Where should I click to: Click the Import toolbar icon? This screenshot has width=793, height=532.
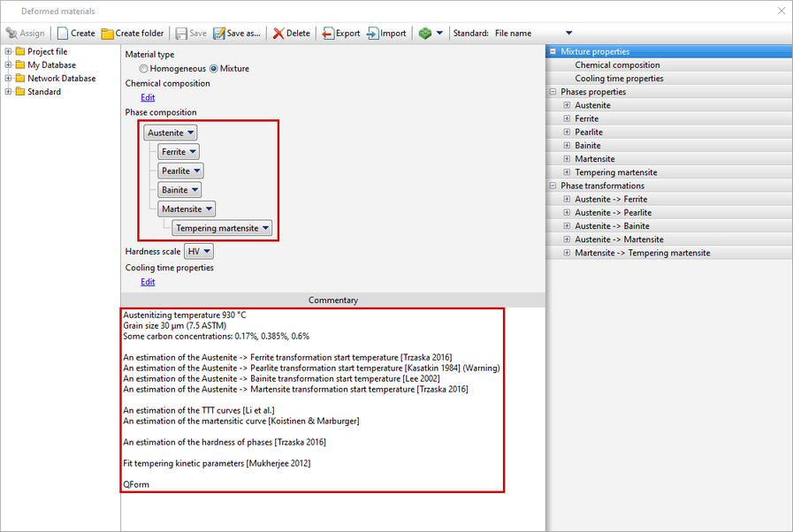pos(373,34)
